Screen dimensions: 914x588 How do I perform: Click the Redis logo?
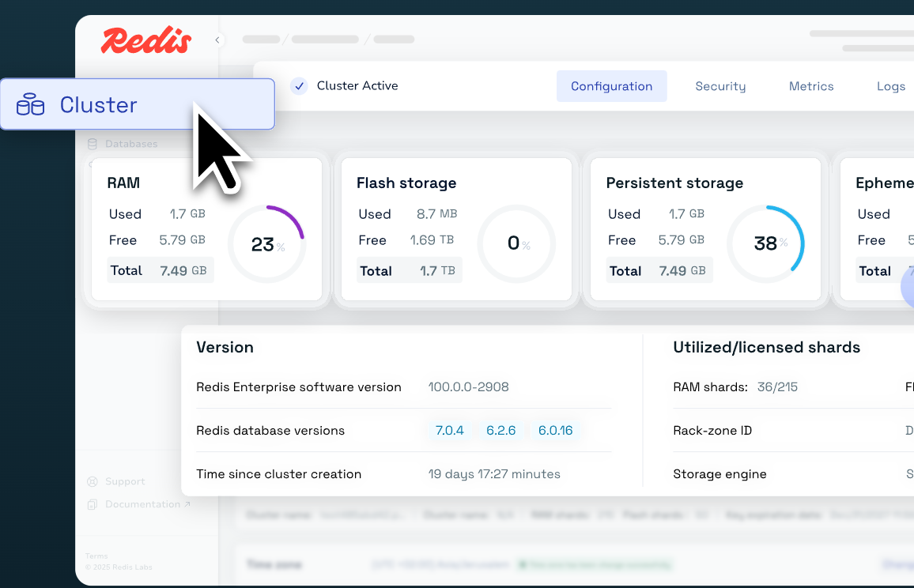pos(145,41)
